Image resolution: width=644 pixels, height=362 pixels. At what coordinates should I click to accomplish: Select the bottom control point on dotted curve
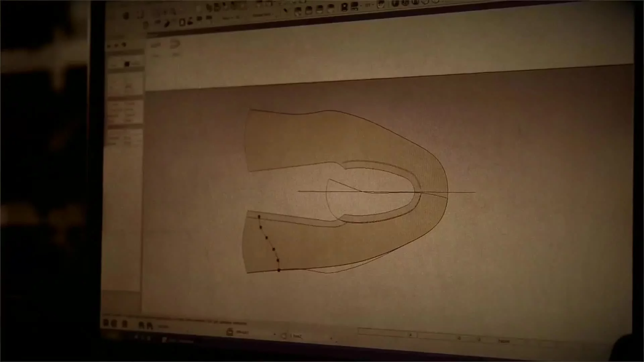pyautogui.click(x=279, y=270)
